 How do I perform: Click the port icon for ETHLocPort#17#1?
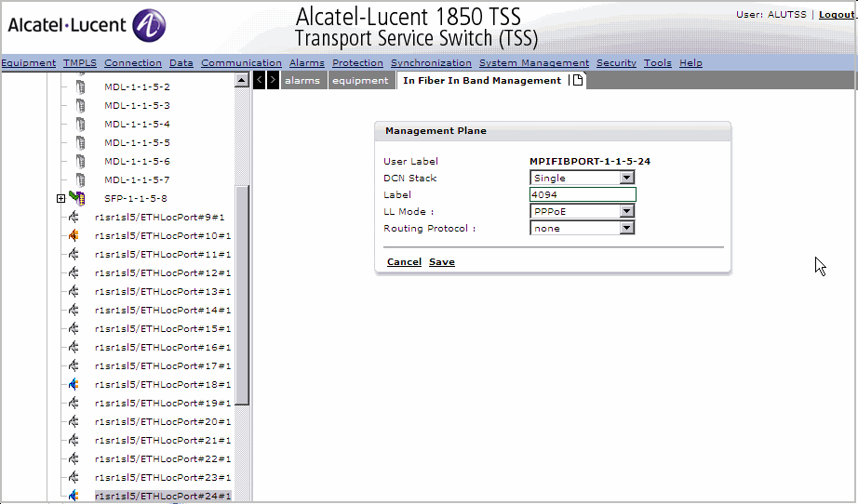(x=74, y=365)
